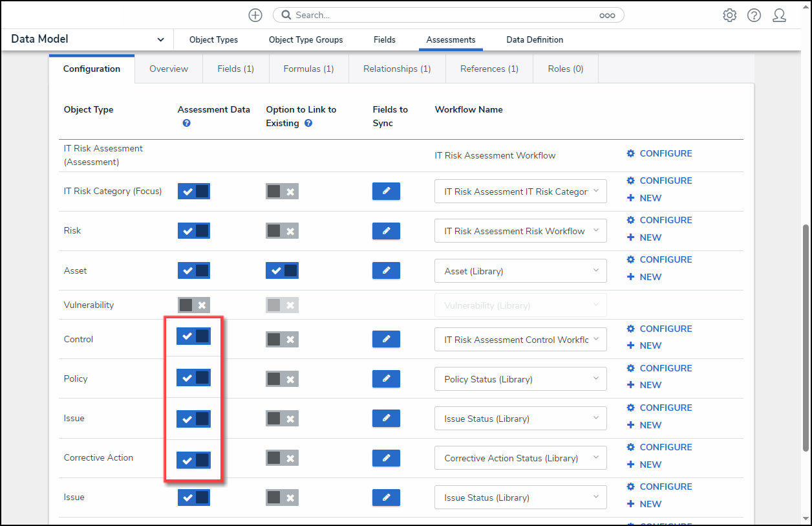This screenshot has width=812, height=526.
Task: Switch to the Formulas (1) tab
Action: [x=308, y=69]
